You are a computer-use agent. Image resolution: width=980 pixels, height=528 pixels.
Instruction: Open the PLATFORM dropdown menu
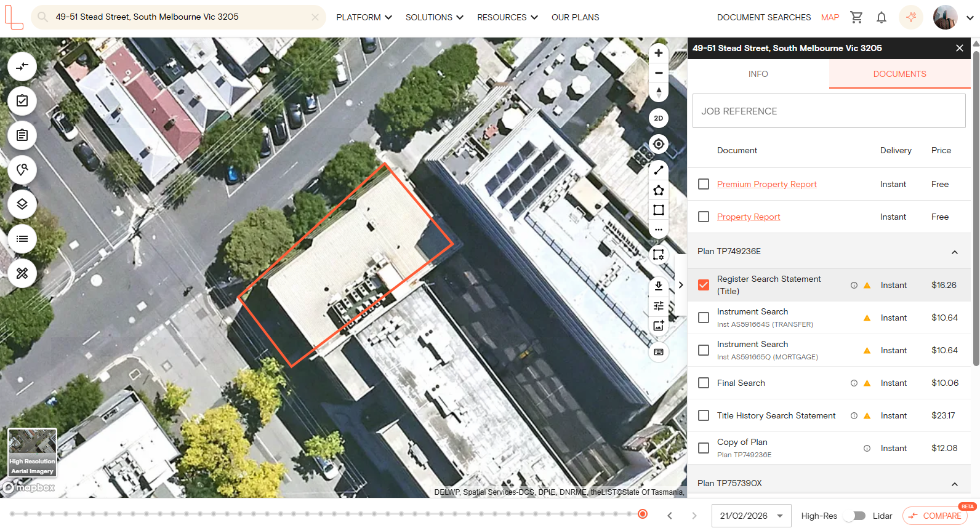pyautogui.click(x=364, y=17)
